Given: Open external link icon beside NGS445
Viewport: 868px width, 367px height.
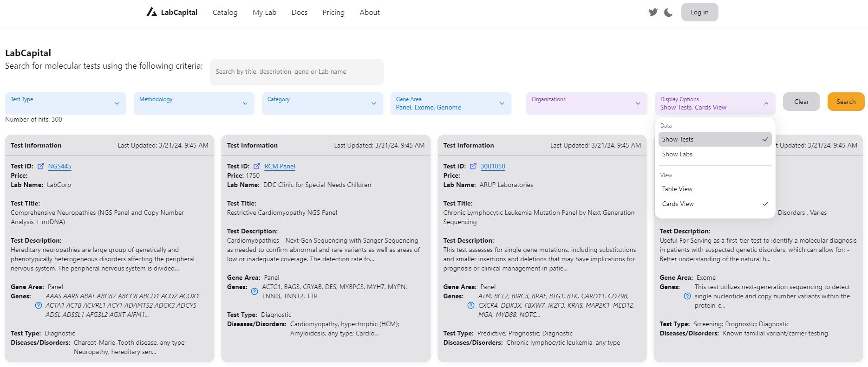Looking at the screenshot, I should click(41, 166).
